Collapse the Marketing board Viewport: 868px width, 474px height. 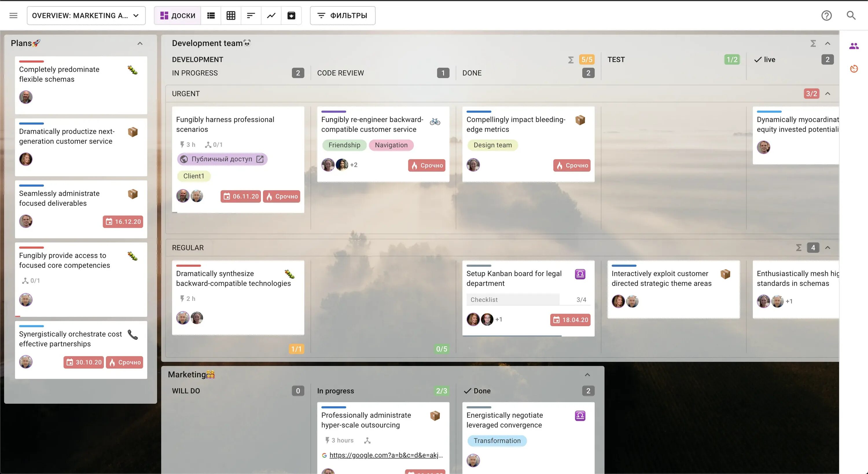[587, 375]
